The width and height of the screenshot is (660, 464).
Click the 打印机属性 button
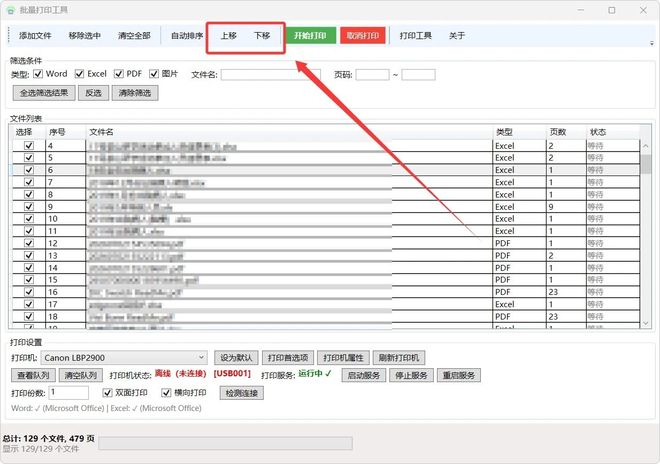coord(343,358)
